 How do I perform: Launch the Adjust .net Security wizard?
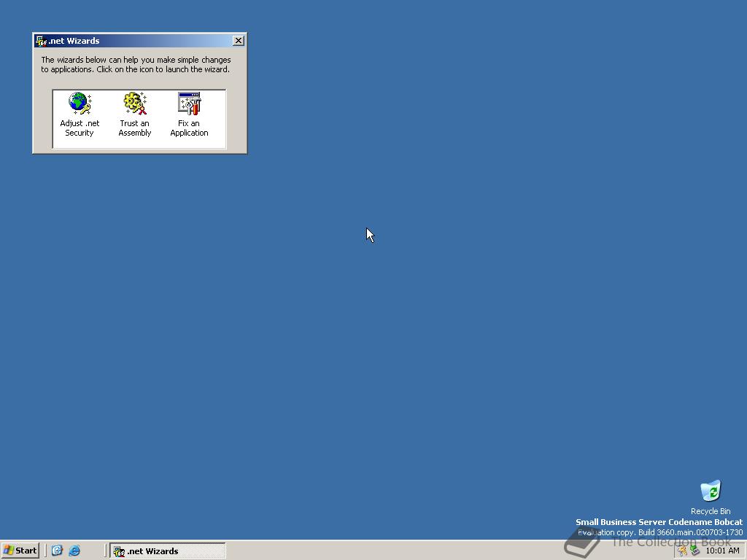pos(80,114)
